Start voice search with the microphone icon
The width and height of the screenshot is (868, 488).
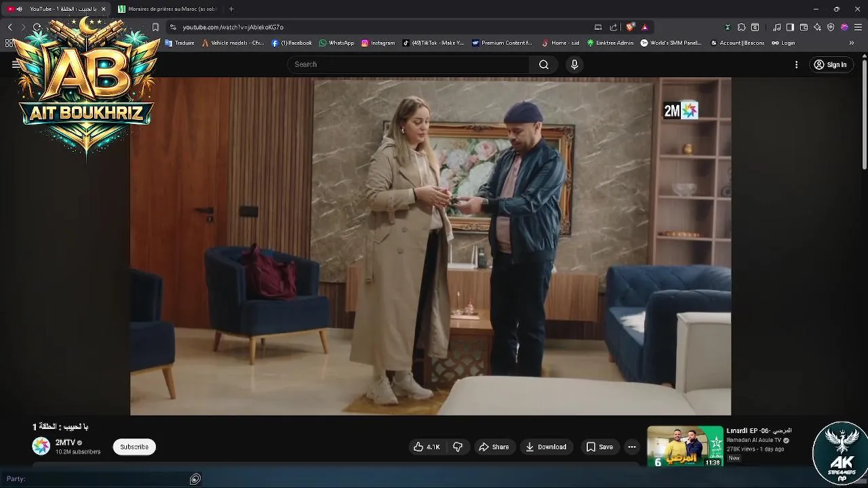[x=574, y=64]
